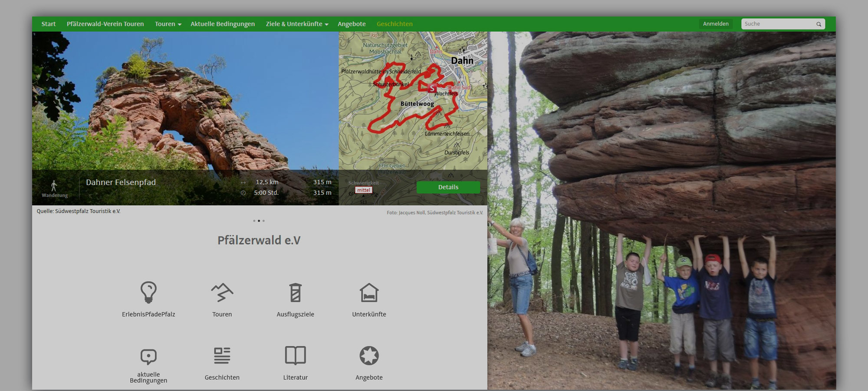Click the Dahn route map thumbnail
This screenshot has width=868, height=391.
pyautogui.click(x=412, y=100)
